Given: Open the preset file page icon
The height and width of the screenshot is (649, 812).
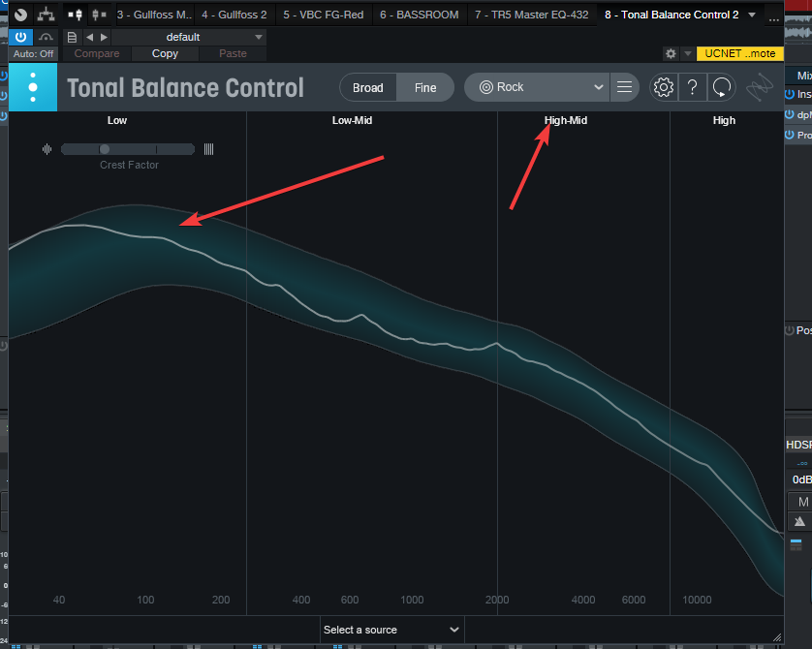Looking at the screenshot, I should pyautogui.click(x=72, y=37).
